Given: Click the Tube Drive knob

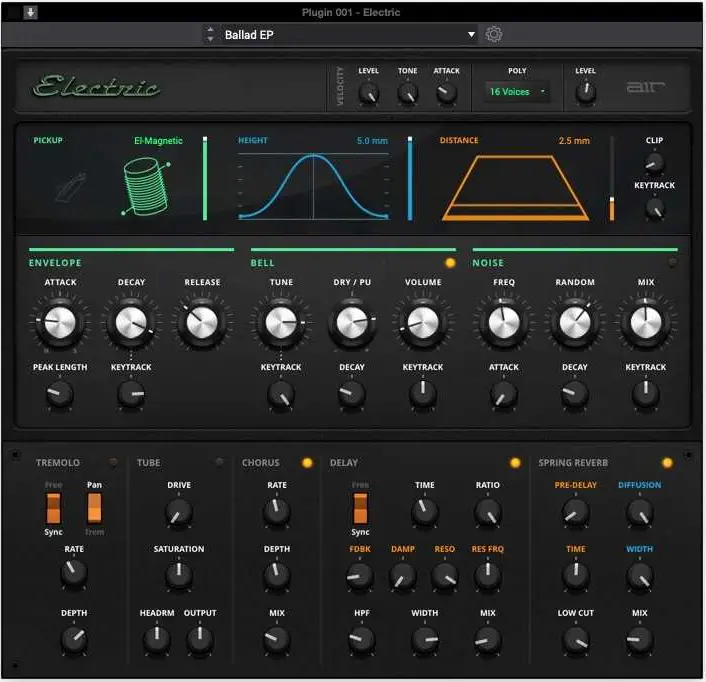Looking at the screenshot, I should click(x=179, y=512).
